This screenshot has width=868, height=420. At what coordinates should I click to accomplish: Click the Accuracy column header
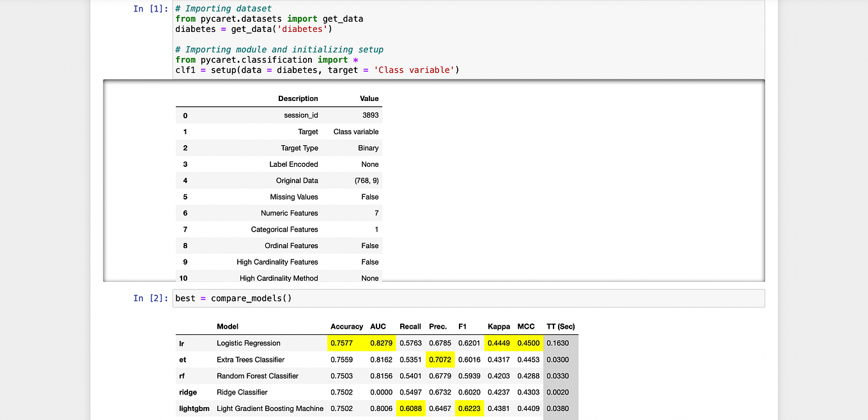point(346,326)
